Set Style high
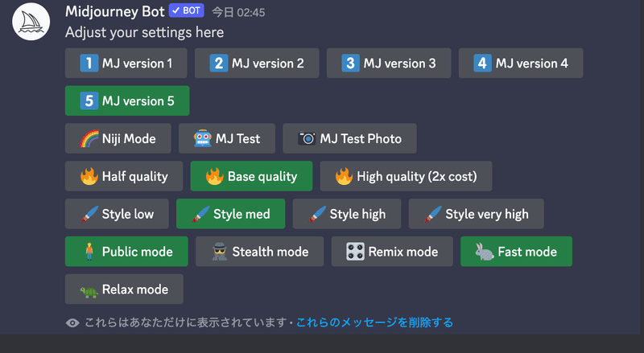 [347, 214]
